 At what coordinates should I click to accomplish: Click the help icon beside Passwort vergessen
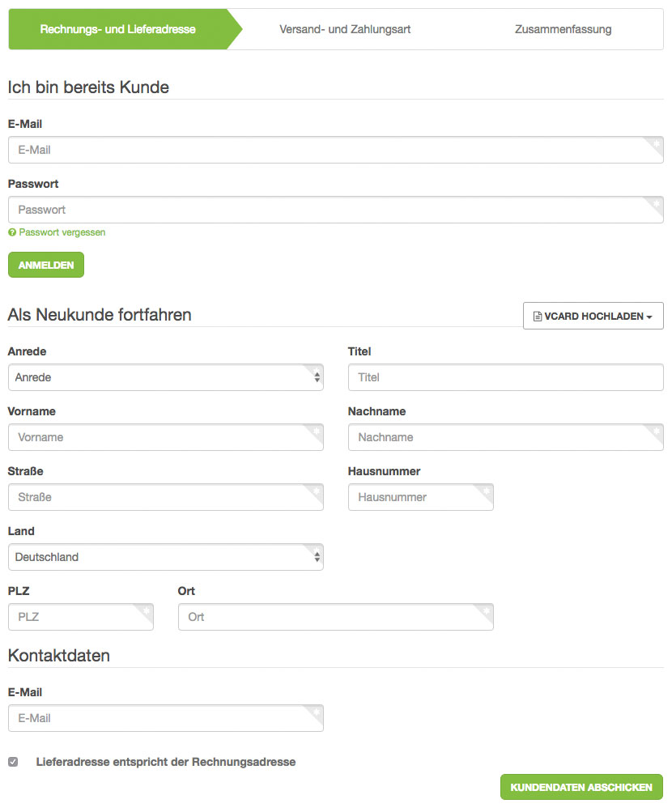click(x=12, y=232)
